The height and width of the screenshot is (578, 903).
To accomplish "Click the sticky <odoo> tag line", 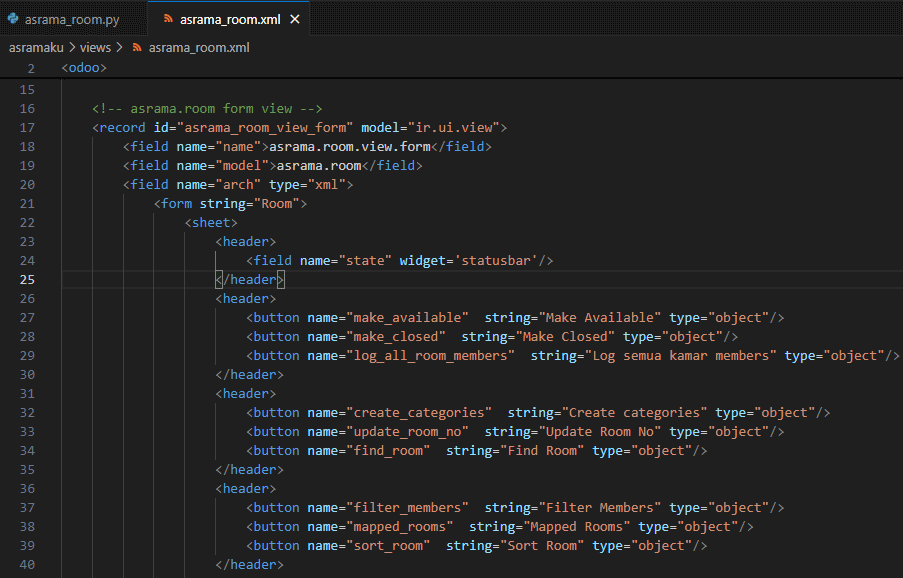I will click(x=84, y=68).
